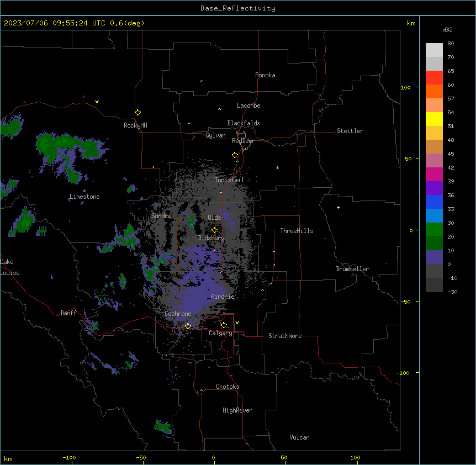
Task: Click the Cochrane town label
Action: [178, 314]
